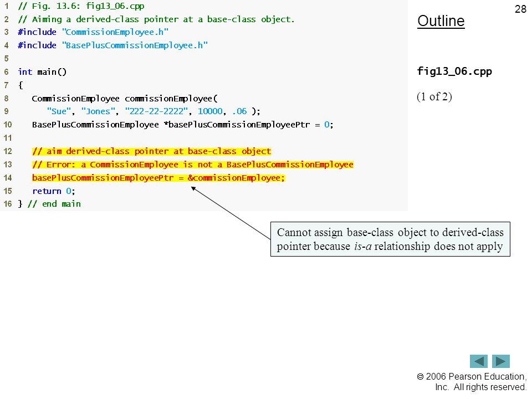Click slide number 28
Screen dimensions: 532x399
(x=520, y=9)
